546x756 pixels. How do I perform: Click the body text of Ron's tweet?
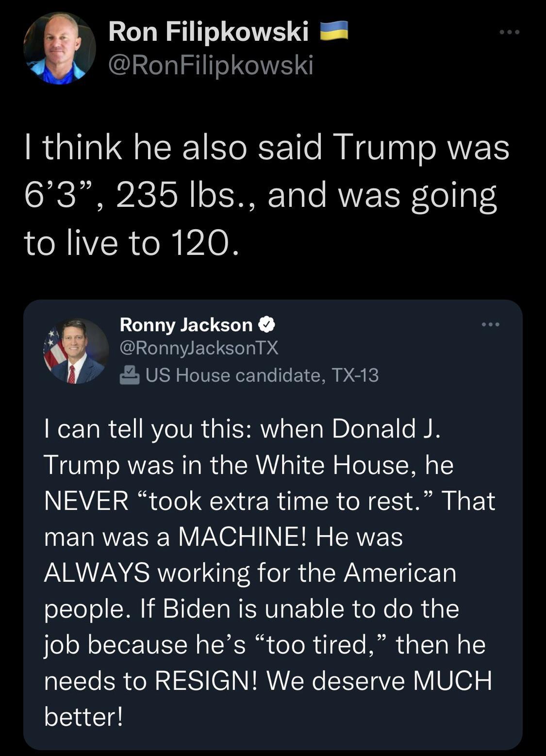click(267, 194)
